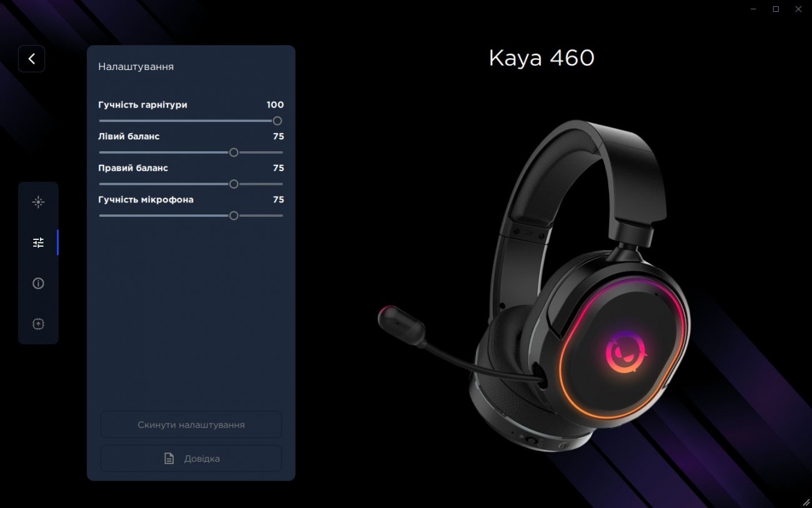
Task: Click the Лівий баланс slider knob
Action: 234,152
